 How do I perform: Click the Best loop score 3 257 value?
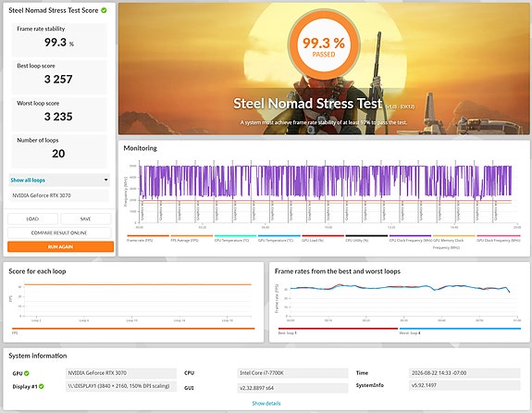[x=58, y=80]
